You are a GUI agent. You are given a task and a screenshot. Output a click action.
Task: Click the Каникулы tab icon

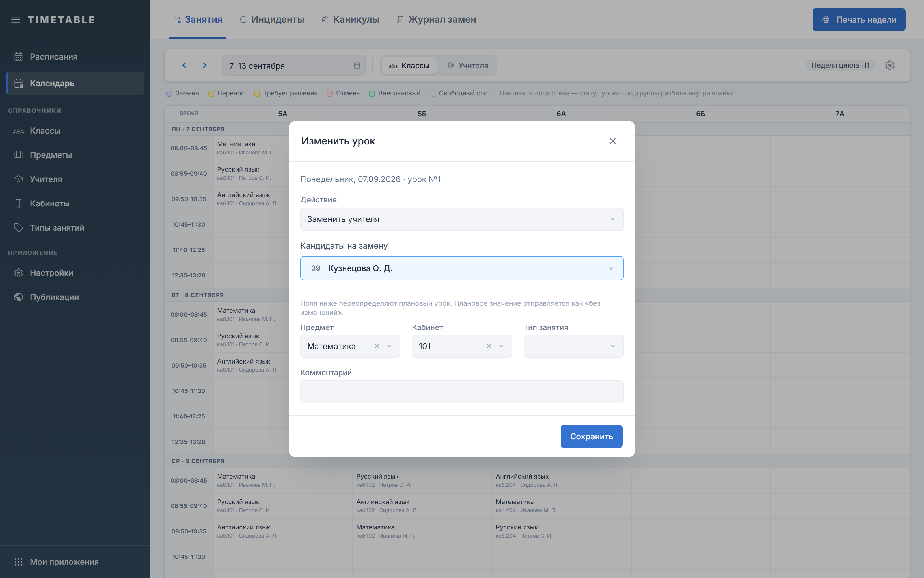pyautogui.click(x=325, y=20)
